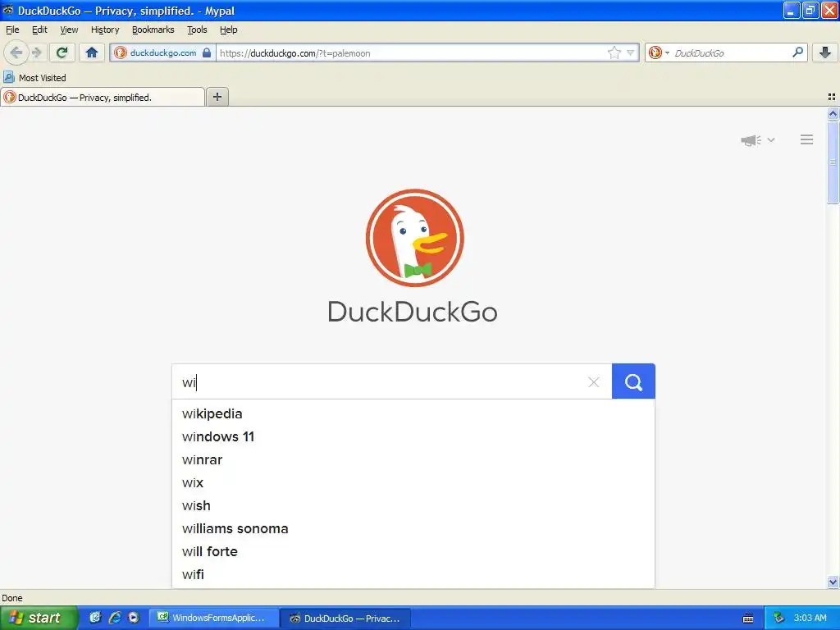The image size is (840, 630).
Task: Select the 'wish' suggestion
Action: [x=413, y=505]
